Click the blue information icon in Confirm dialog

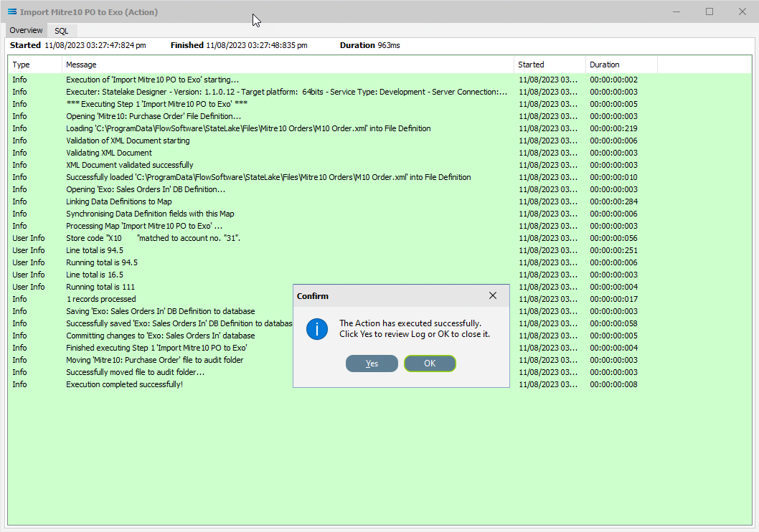[x=317, y=329]
